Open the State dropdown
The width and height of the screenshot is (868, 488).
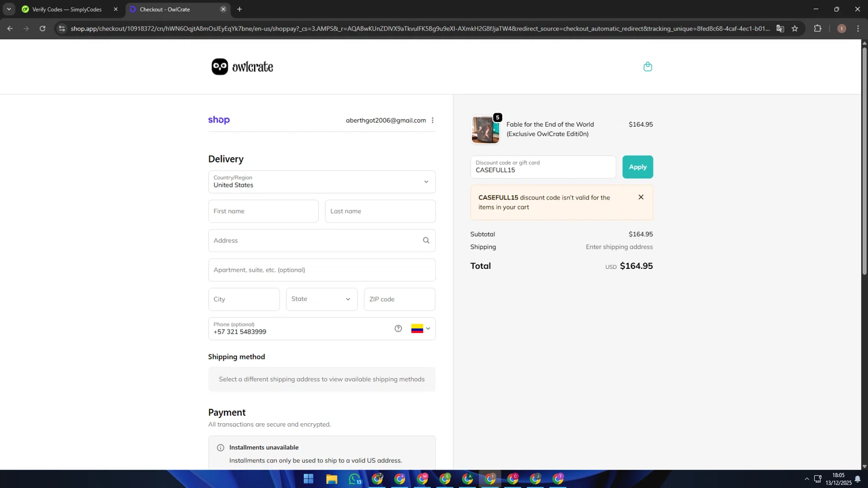tap(322, 299)
